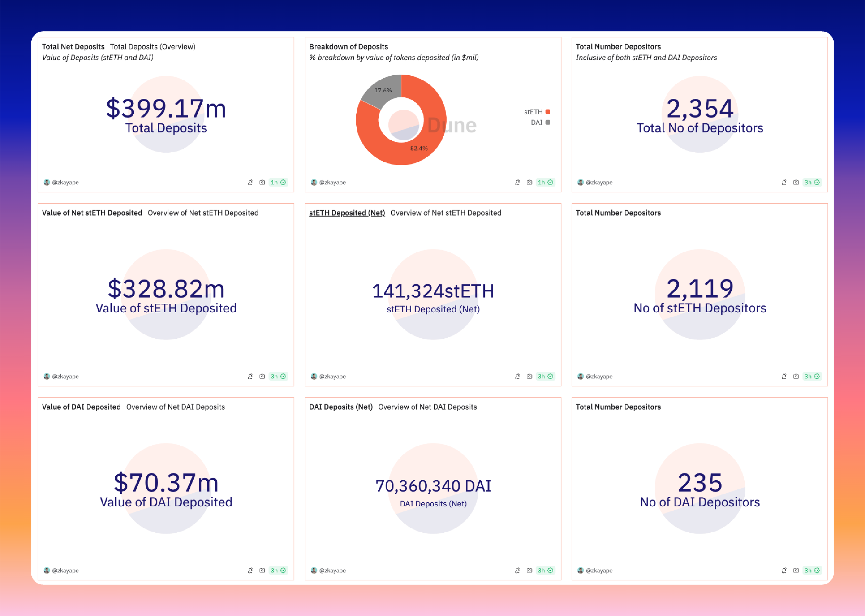Click refresh icon on No of stETH Depositors card

tap(784, 376)
